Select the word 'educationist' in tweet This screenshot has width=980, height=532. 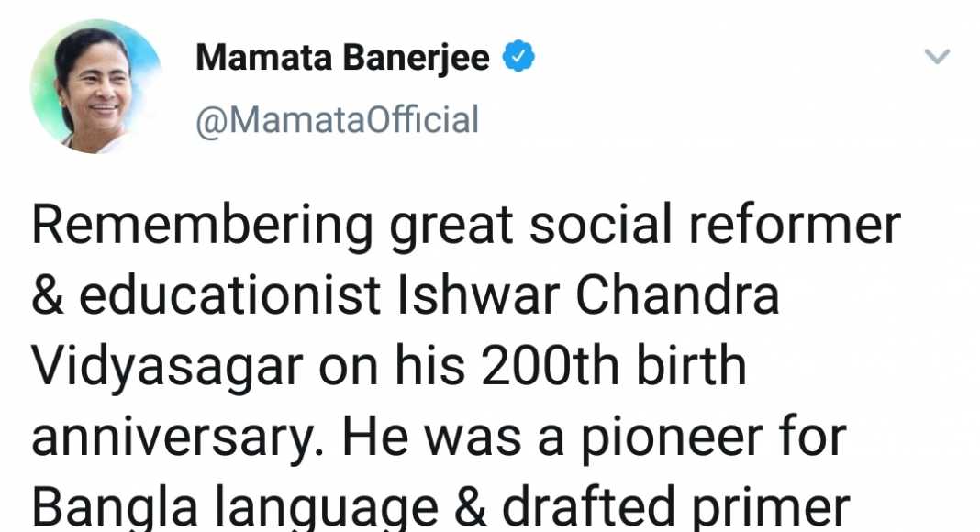pyautogui.click(x=230, y=295)
